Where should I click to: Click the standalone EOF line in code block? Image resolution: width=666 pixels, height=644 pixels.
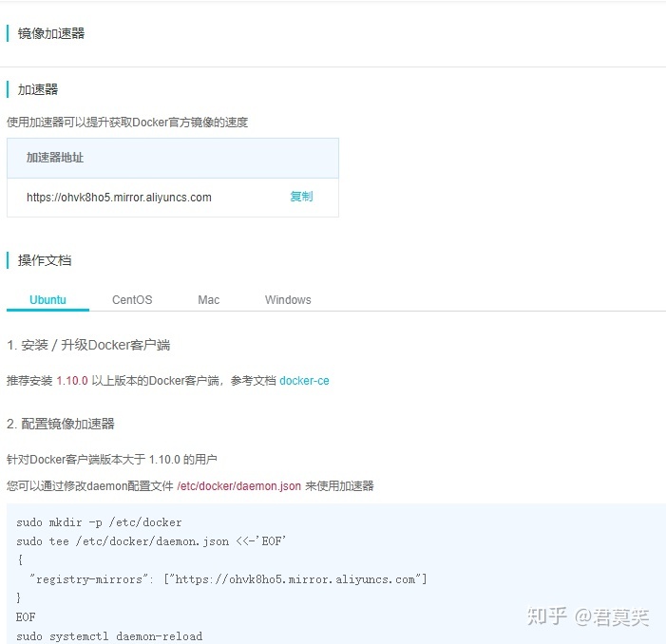click(x=26, y=616)
